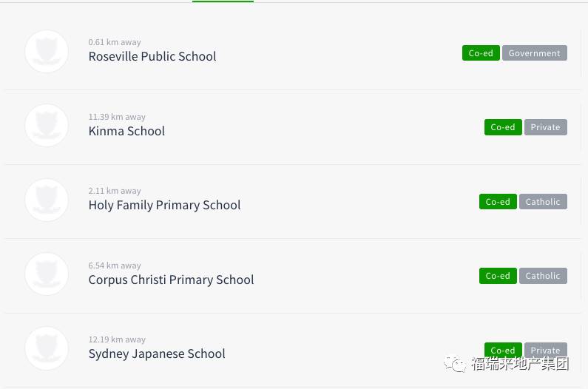Click the Co-ed tag on Corpus Christi Primary
This screenshot has height=389, width=588.
(x=498, y=276)
